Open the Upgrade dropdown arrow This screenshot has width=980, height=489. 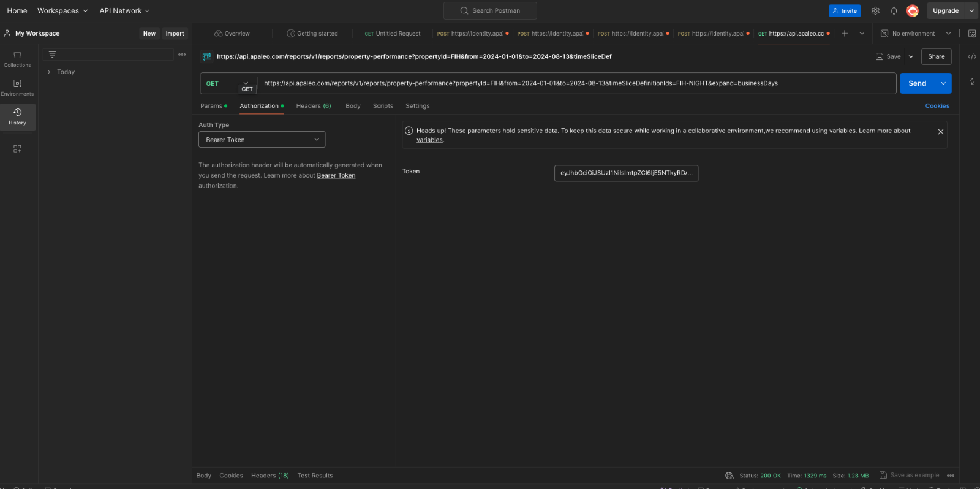coord(971,11)
